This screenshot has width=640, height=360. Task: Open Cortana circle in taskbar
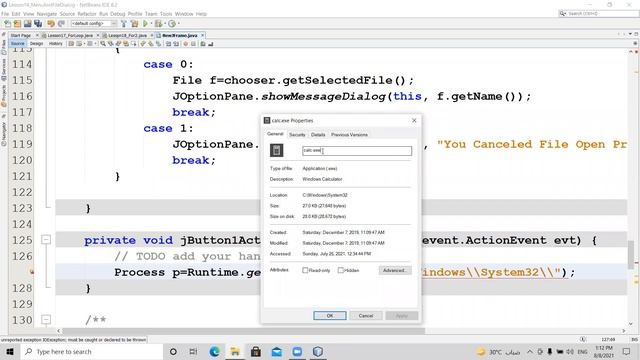point(173,351)
